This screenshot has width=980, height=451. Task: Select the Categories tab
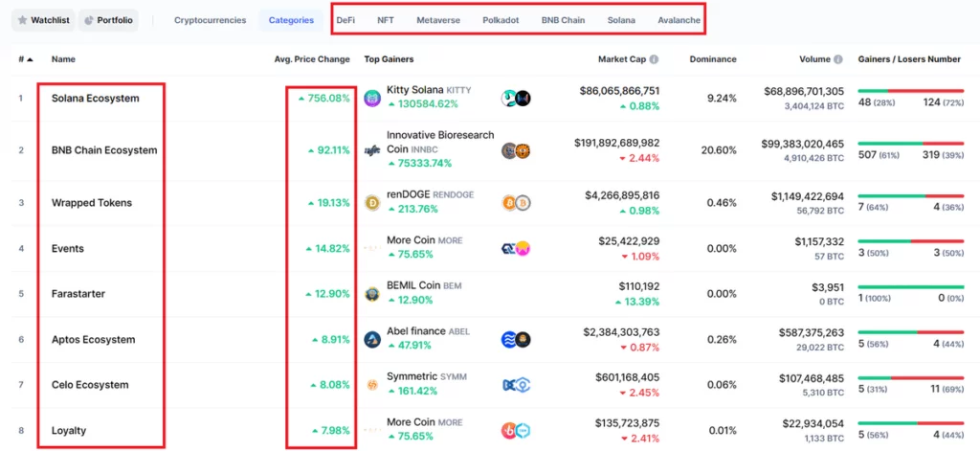click(290, 20)
